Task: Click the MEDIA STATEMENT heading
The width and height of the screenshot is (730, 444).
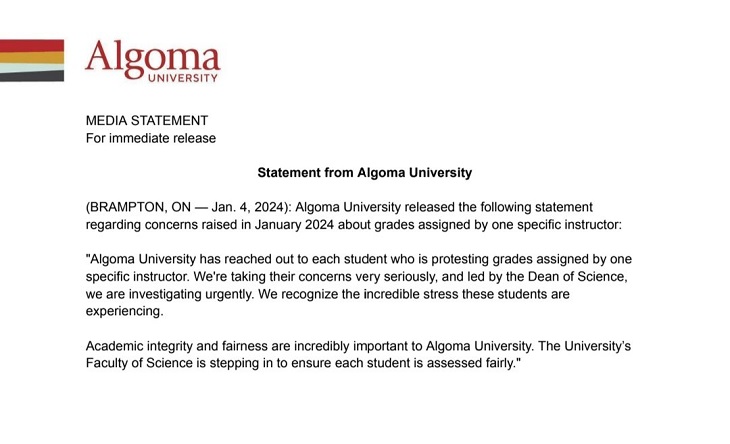Action: pyautogui.click(x=146, y=121)
